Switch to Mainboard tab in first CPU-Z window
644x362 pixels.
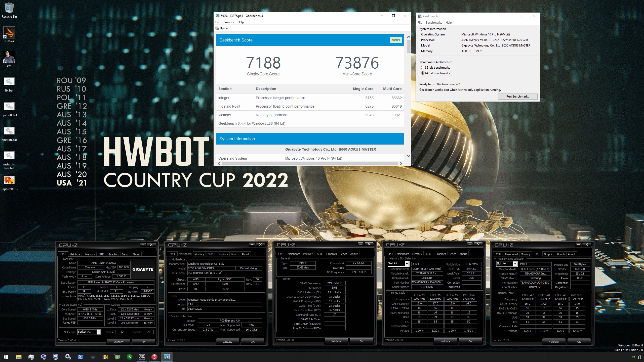(76, 254)
